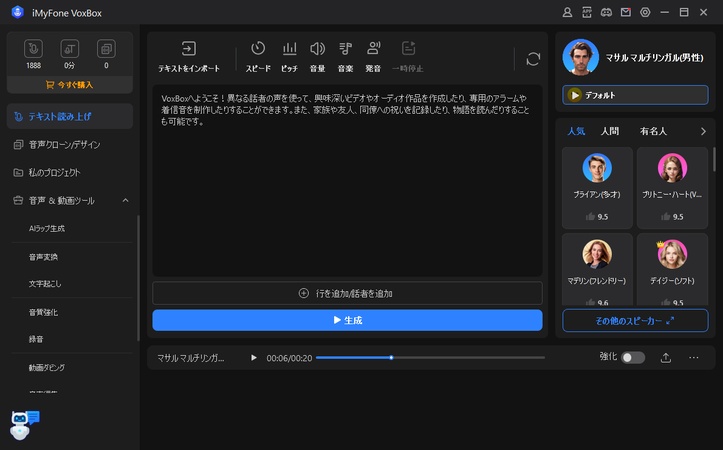Open 音声変換 tool

43,257
